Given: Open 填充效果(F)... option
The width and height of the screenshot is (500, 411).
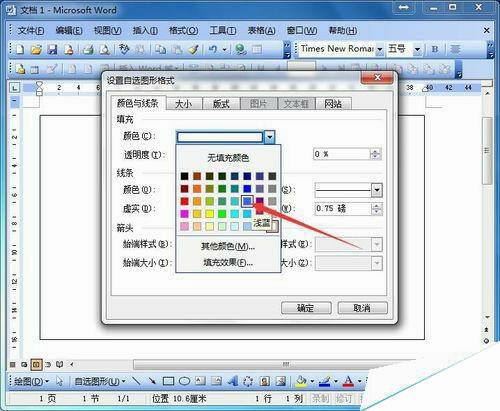Looking at the screenshot, I should (228, 263).
